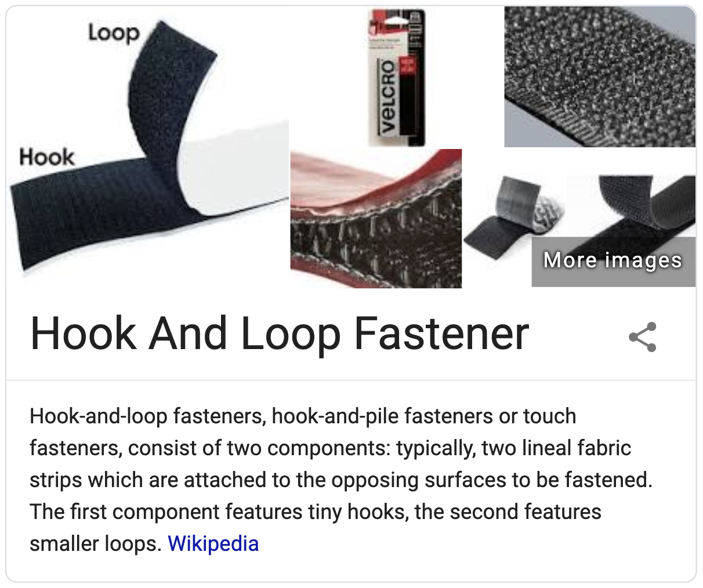
Task: Open the VELCRO brand package thumbnail
Action: tap(396, 77)
